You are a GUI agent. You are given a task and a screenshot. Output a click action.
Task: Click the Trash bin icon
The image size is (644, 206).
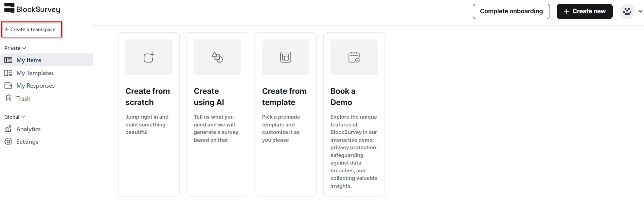pyautogui.click(x=8, y=98)
